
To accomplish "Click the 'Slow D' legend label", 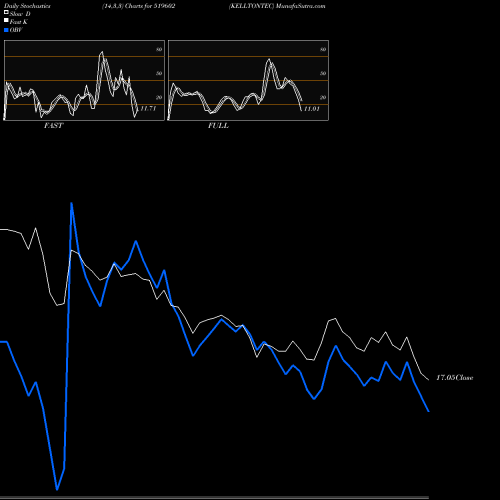I will [x=20, y=14].
